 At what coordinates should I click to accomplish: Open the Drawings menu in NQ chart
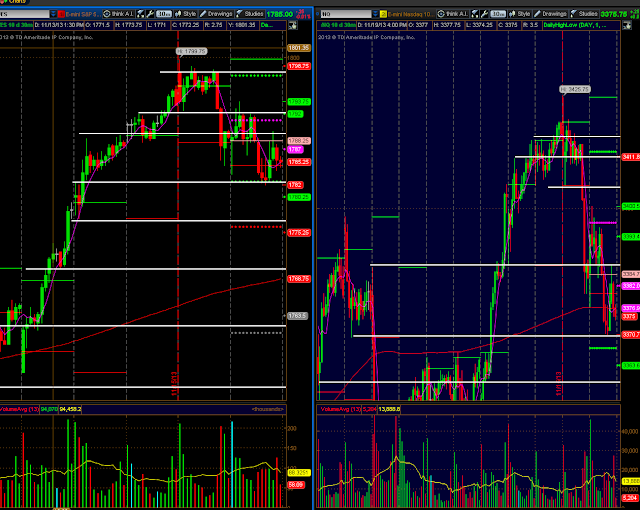tap(551, 14)
